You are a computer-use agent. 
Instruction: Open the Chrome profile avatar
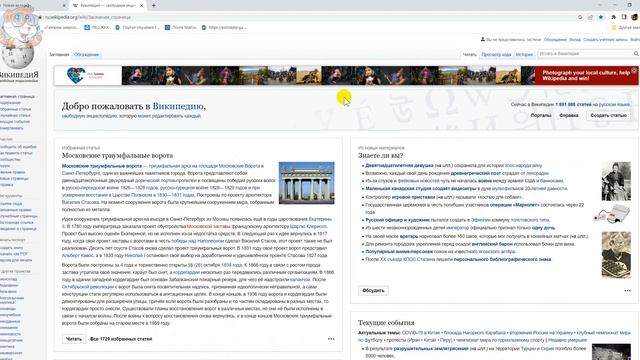click(x=634, y=17)
